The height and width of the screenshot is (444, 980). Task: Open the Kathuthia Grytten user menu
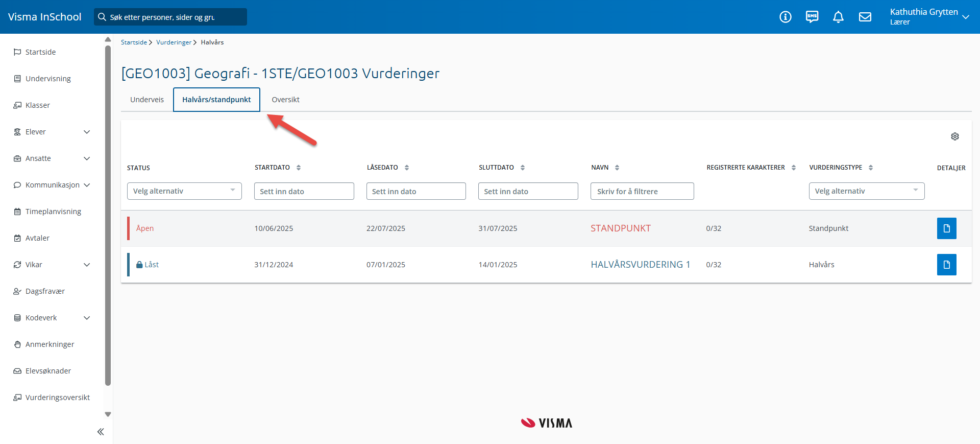coord(929,17)
